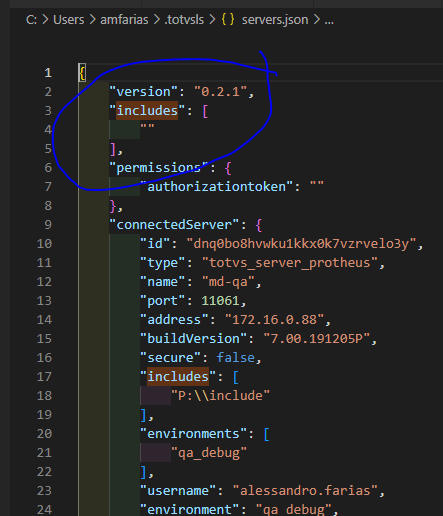Expand the chevron after servers.json breadcrumb
The image size is (443, 516).
click(x=317, y=20)
